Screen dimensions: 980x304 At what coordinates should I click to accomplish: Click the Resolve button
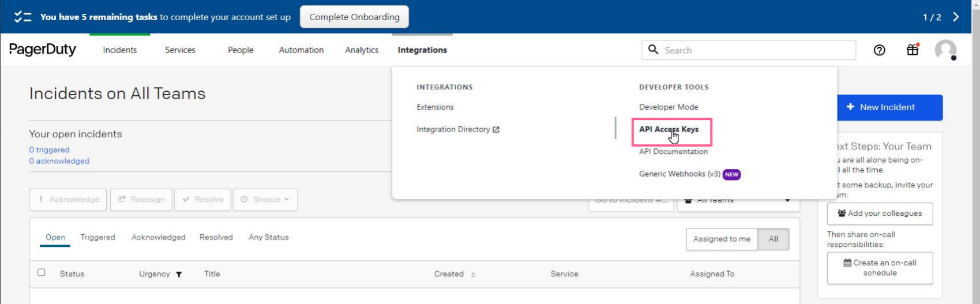[x=202, y=200]
